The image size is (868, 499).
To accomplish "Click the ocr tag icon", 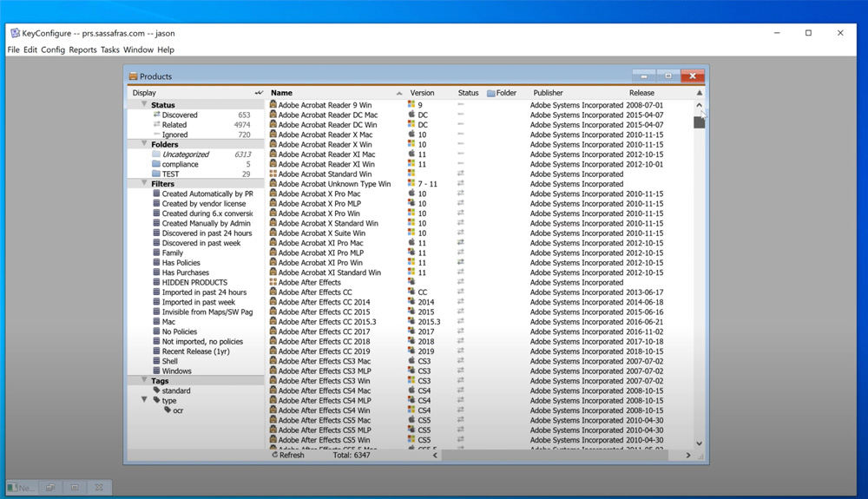I will [x=168, y=410].
